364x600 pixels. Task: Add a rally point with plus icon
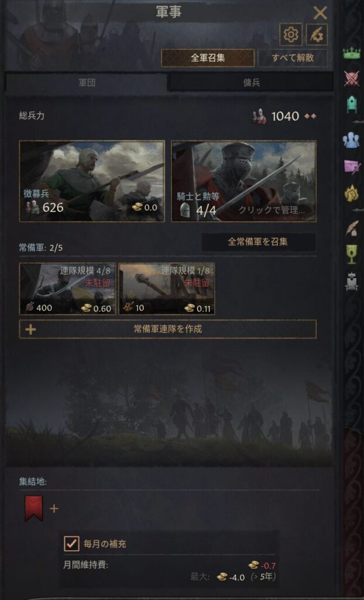(54, 509)
